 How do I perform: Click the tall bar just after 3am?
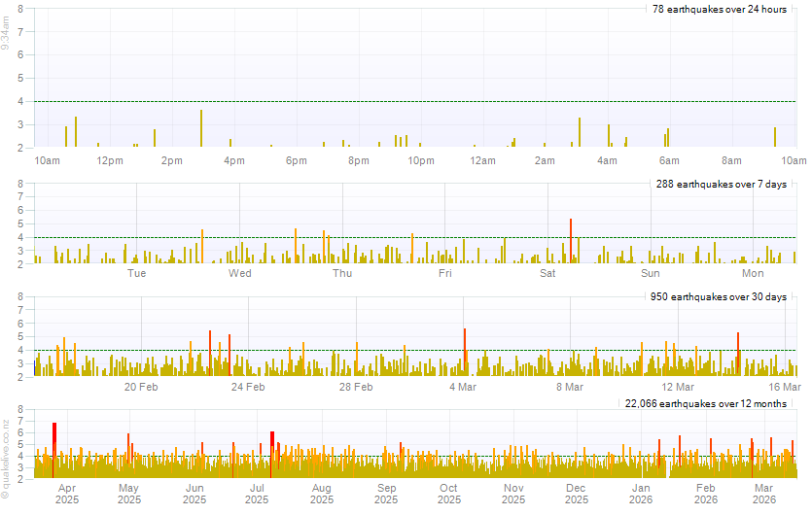click(580, 133)
